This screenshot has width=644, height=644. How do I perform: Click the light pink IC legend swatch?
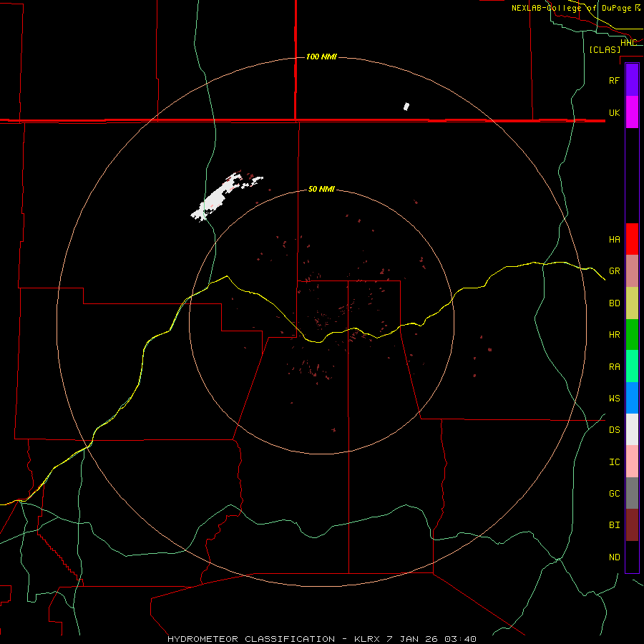(x=632, y=462)
